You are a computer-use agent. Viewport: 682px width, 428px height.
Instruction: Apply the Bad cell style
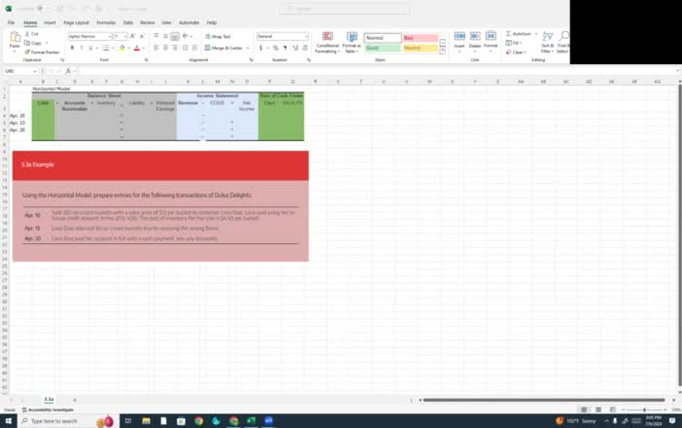[x=421, y=38]
